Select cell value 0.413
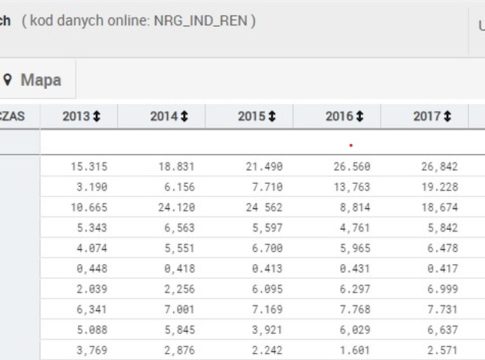This screenshot has width=485, height=360. [x=267, y=268]
